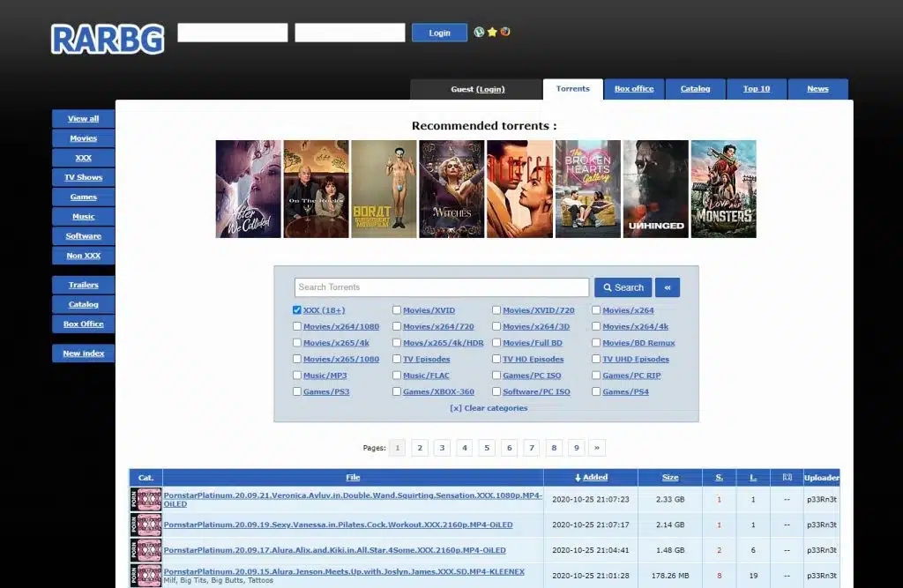Open the Borat movie poster

(384, 189)
